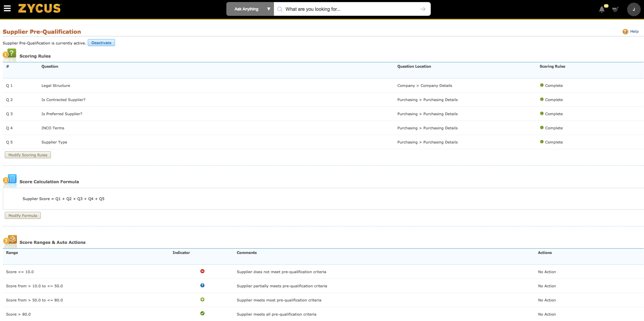Open the Modify Formula dialog
The height and width of the screenshot is (321, 644).
tap(23, 215)
